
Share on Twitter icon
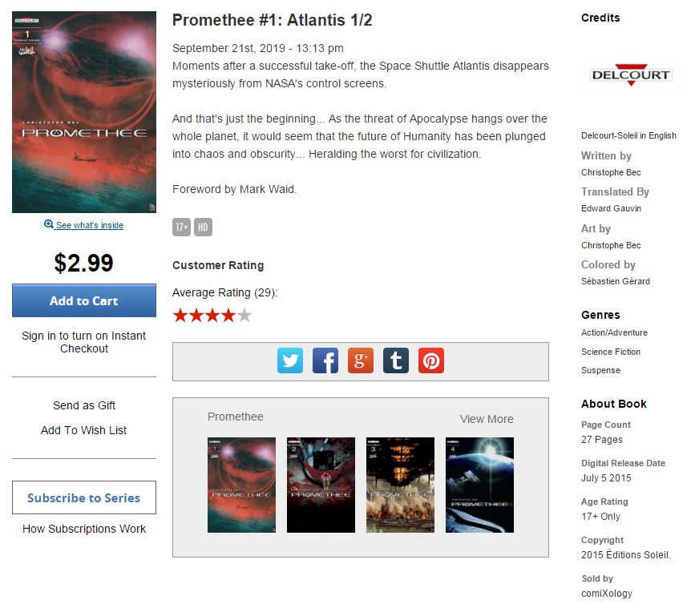(290, 360)
